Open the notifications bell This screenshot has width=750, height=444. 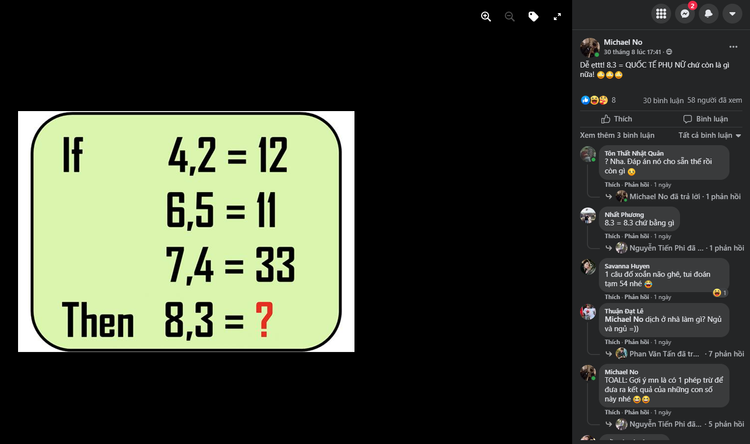[x=709, y=14]
